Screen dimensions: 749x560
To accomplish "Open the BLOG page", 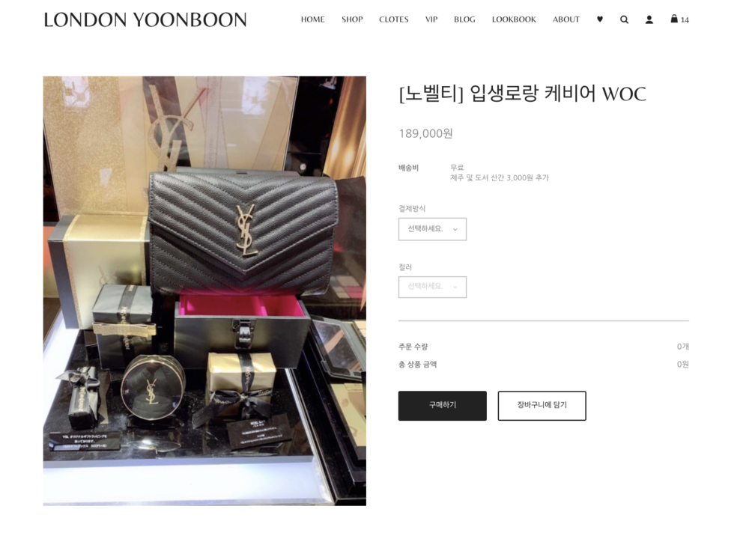I will click(x=464, y=19).
